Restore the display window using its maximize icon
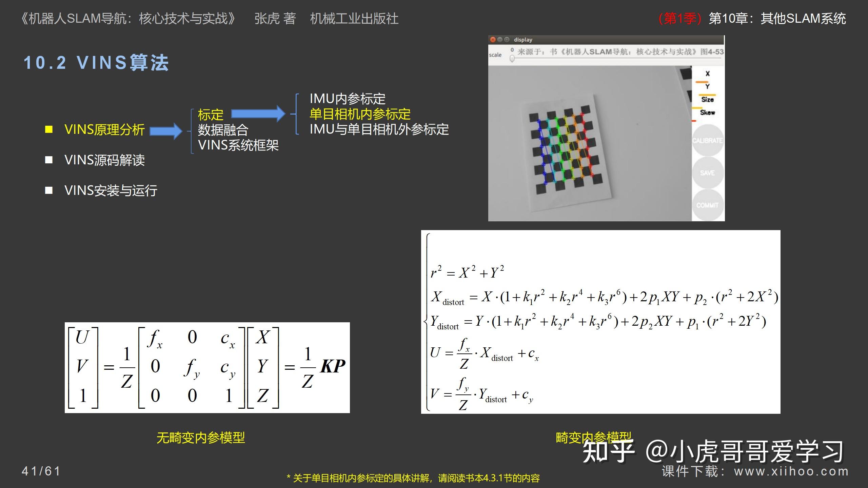The width and height of the screenshot is (868, 488). pyautogui.click(x=507, y=39)
